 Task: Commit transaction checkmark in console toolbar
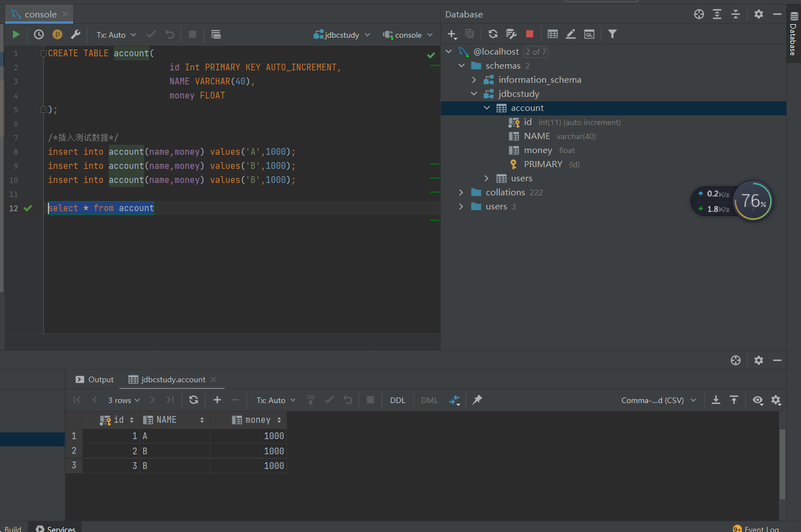click(151, 34)
